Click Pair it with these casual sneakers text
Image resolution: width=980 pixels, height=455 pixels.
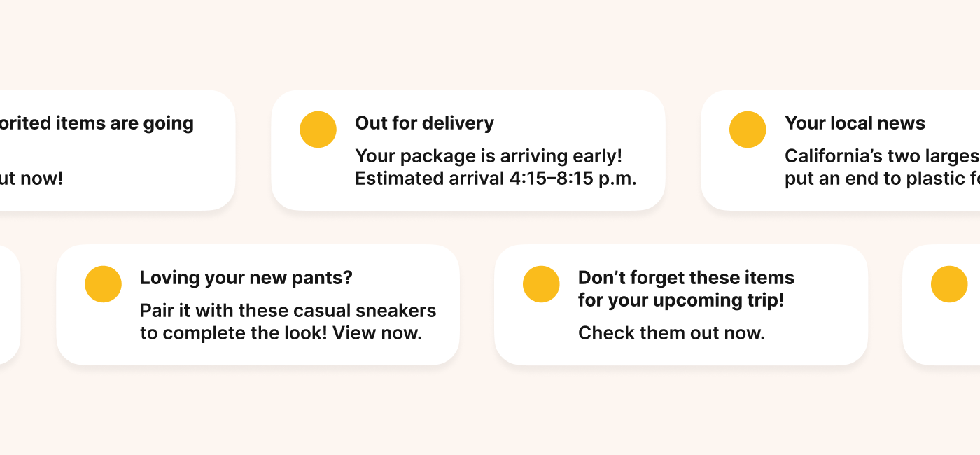[x=288, y=310]
